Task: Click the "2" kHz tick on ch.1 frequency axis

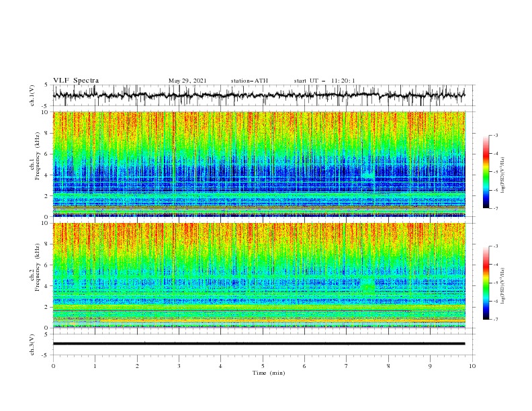Action: point(47,195)
